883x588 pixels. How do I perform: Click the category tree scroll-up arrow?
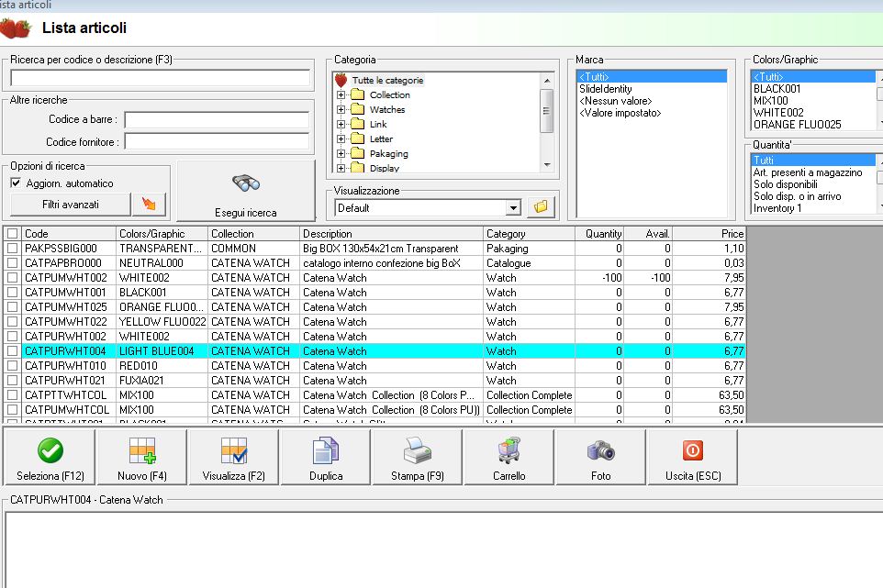[547, 81]
